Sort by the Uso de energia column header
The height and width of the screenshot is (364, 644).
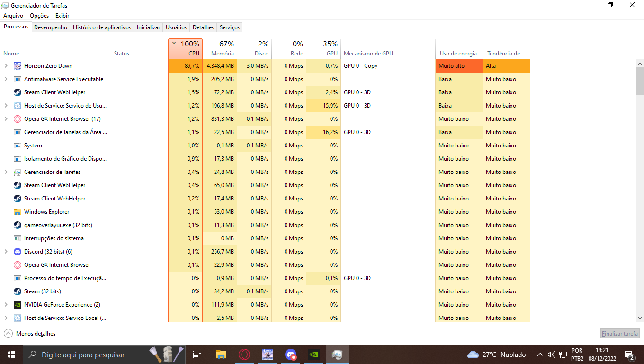coord(459,49)
